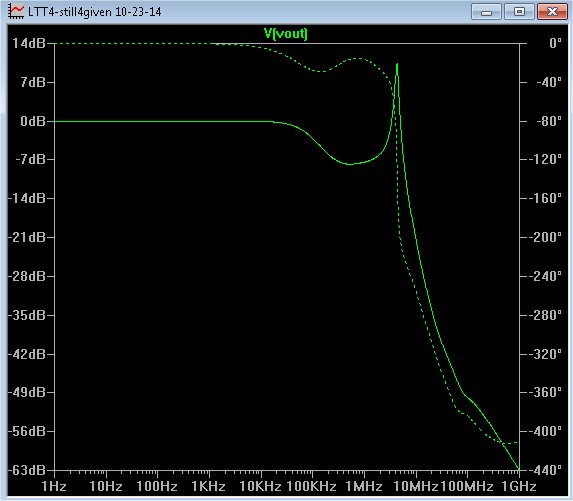Click the -7dB label on left axis
The height and width of the screenshot is (501, 573).
tap(30, 159)
